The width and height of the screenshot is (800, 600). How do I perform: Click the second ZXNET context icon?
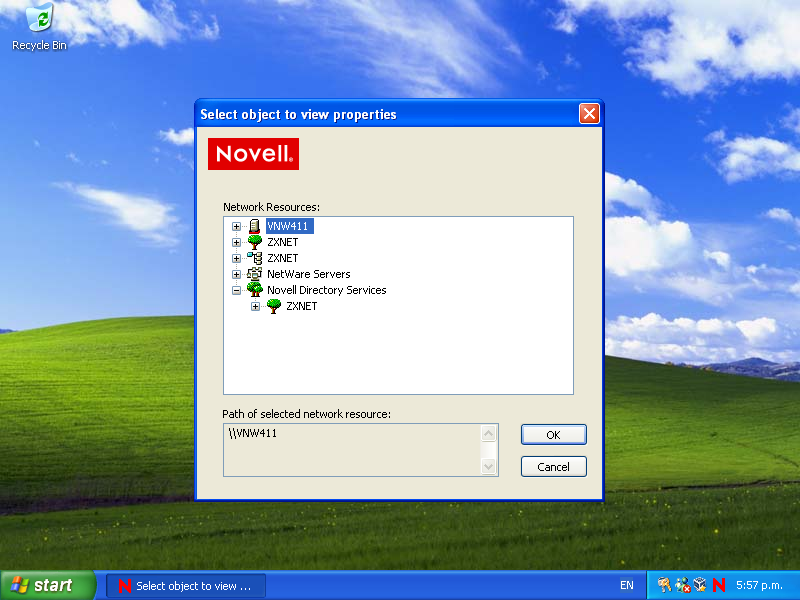pyautogui.click(x=254, y=258)
